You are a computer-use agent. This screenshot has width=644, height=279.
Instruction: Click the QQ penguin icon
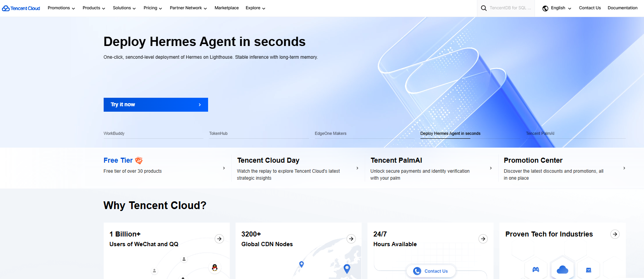tap(215, 267)
